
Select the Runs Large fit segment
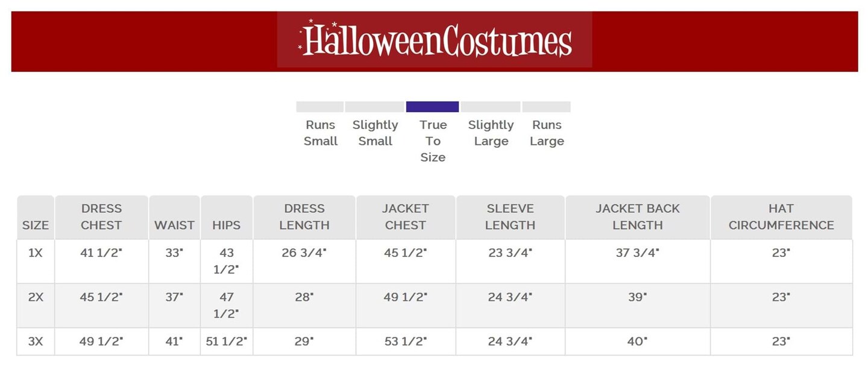click(546, 107)
